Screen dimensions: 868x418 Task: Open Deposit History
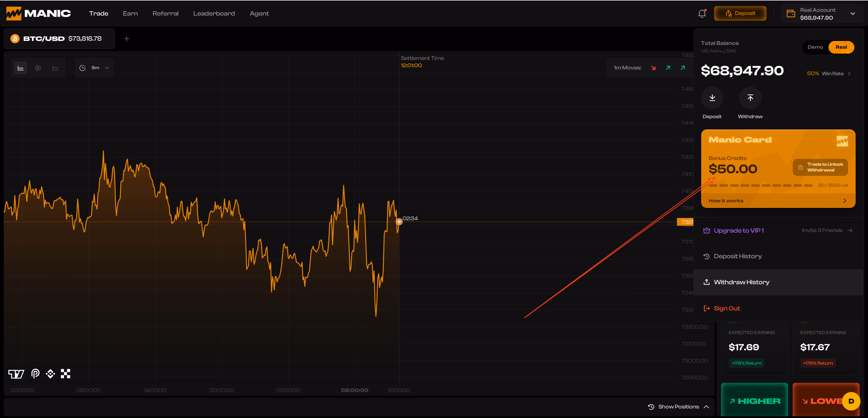click(778, 257)
